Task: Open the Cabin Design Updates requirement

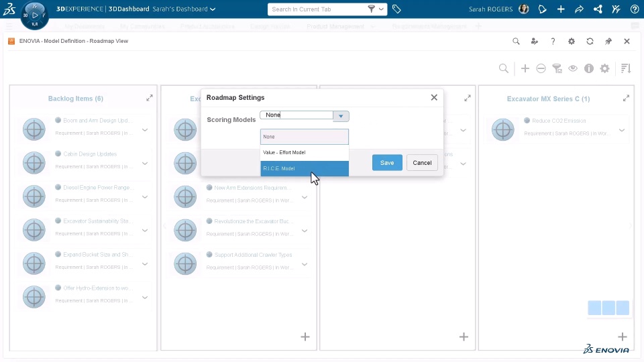Action: (90, 154)
